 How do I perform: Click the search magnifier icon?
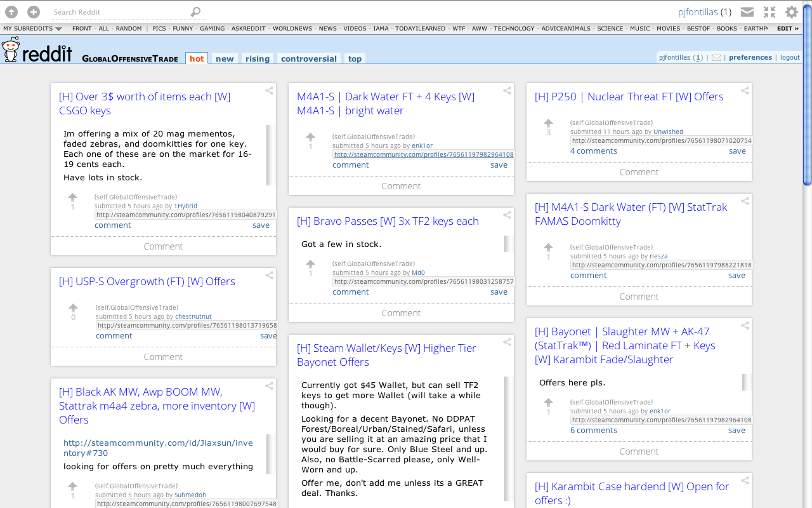click(195, 11)
